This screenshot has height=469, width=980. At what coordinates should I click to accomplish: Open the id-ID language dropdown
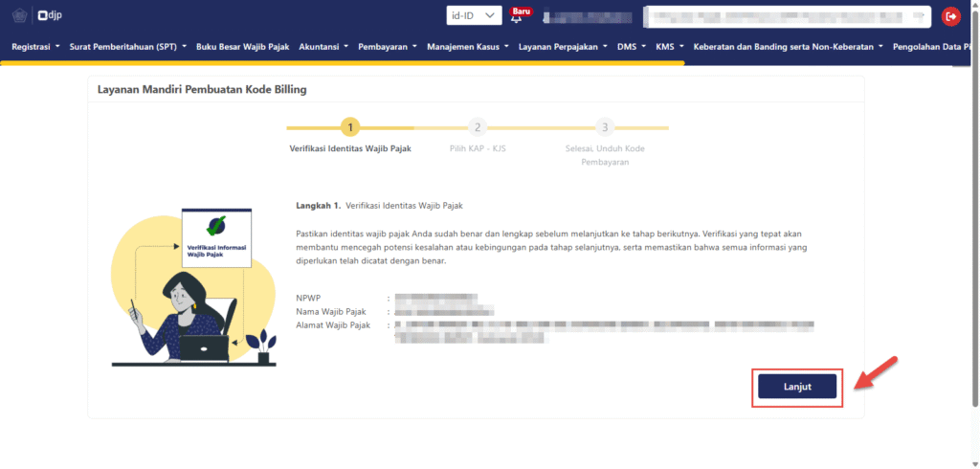point(474,16)
